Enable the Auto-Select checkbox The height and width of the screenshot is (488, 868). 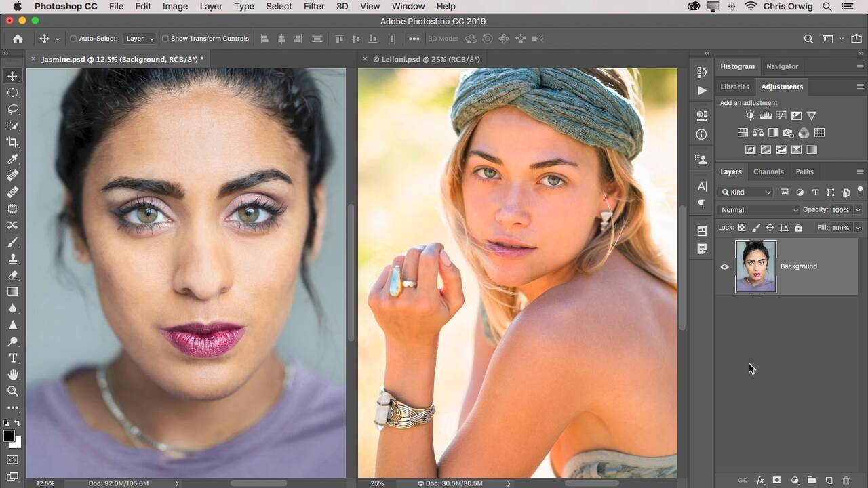[x=73, y=39]
